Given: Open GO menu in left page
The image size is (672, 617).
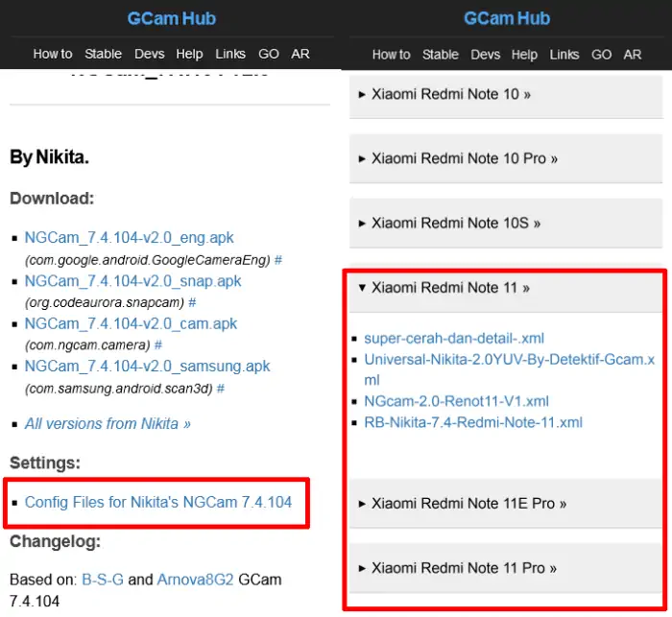Looking at the screenshot, I should pyautogui.click(x=268, y=54).
